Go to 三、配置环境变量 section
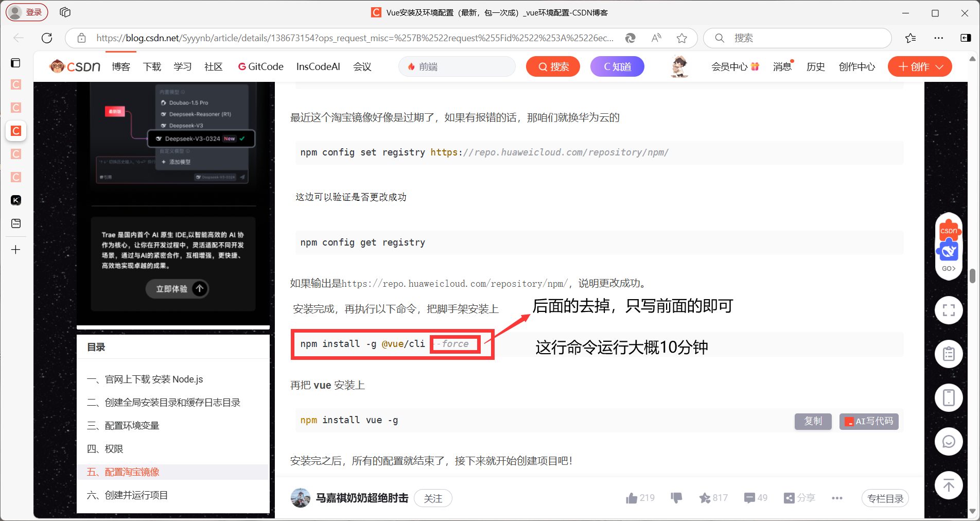Viewport: 980px width, 521px height. click(x=123, y=426)
